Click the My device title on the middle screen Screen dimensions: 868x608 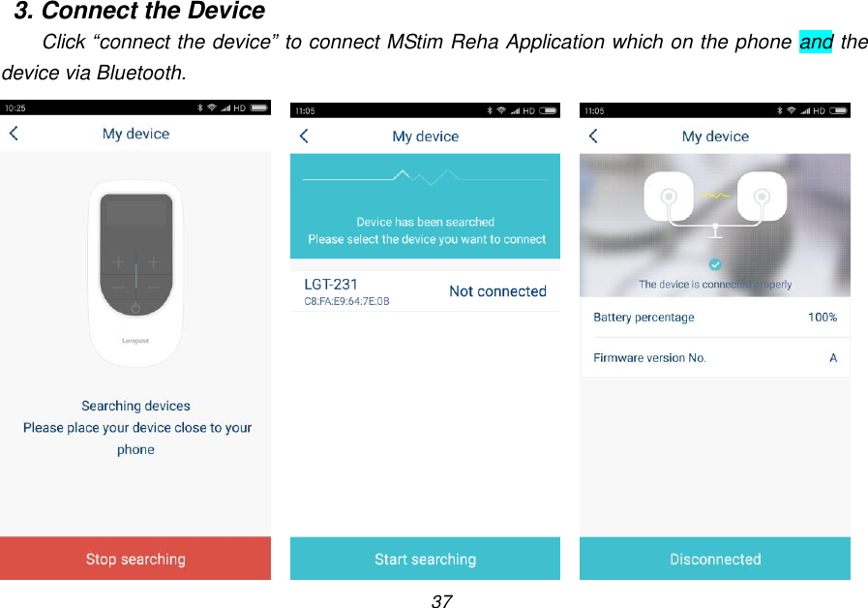(425, 136)
